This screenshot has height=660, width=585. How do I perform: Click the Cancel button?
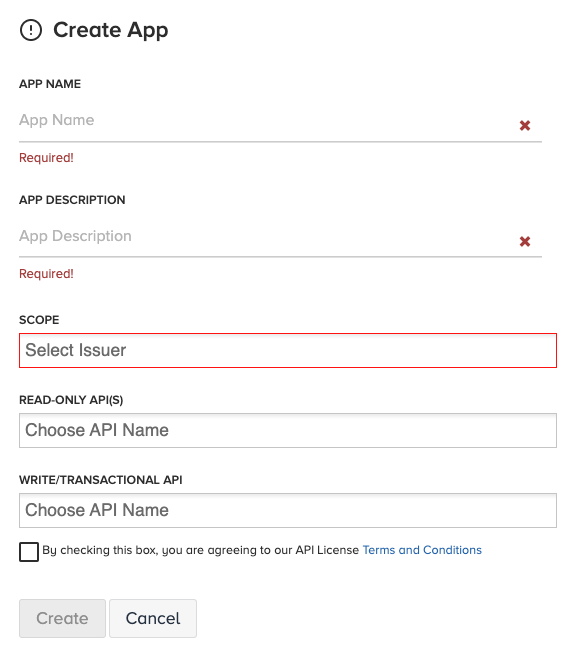[153, 618]
